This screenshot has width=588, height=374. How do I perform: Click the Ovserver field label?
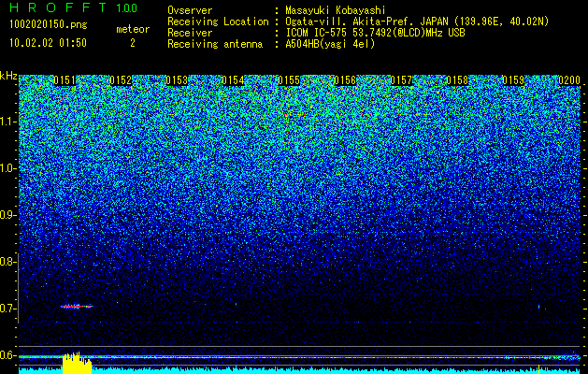[190, 10]
